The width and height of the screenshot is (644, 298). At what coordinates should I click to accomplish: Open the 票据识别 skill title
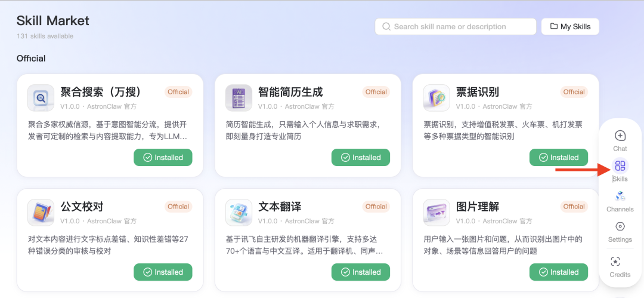[x=478, y=92]
